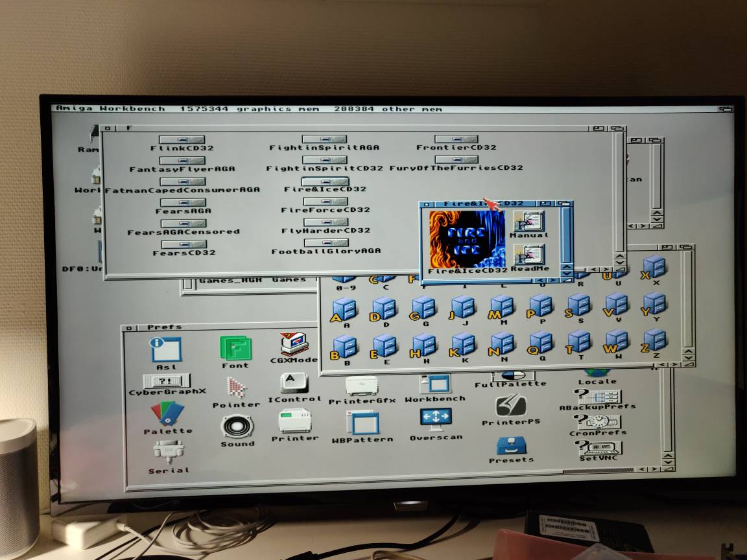
Task: Open the Fire&Ice Manual document
Action: [x=528, y=222]
